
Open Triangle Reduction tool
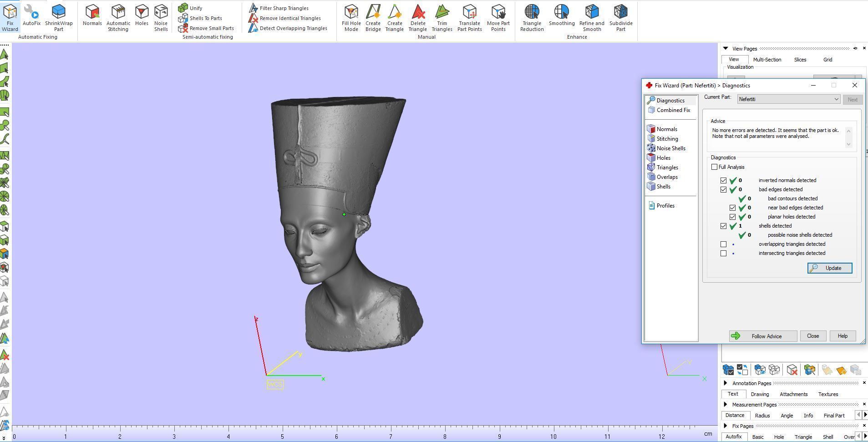[x=532, y=18]
